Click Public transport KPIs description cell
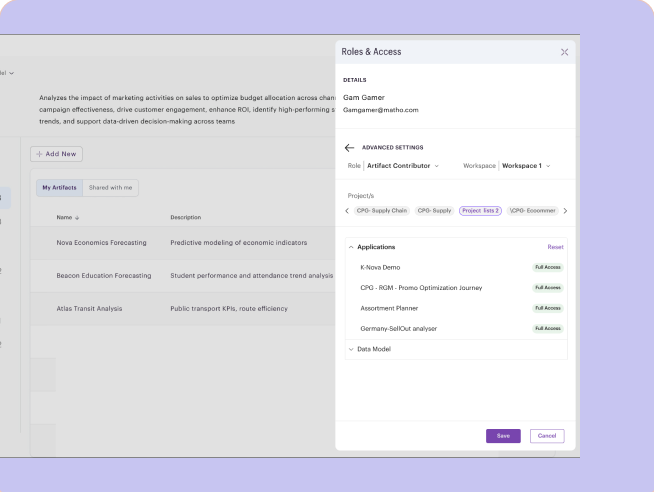The width and height of the screenshot is (654, 492). click(229, 309)
